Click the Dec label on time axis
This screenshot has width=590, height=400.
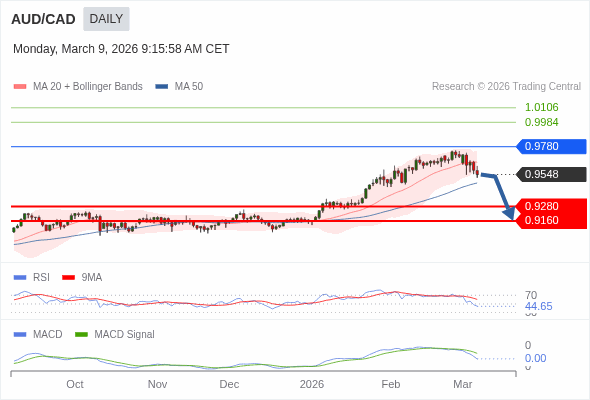coord(229,384)
